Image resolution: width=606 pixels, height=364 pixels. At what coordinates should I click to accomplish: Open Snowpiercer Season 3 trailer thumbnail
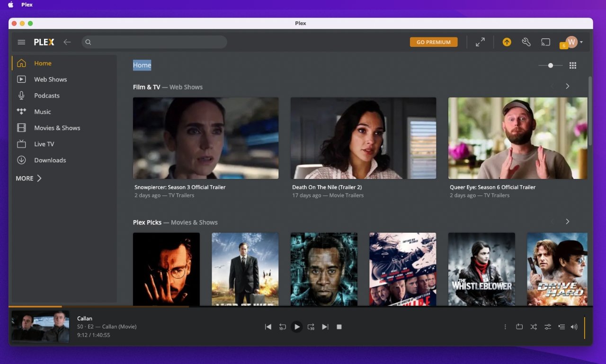[x=205, y=138]
